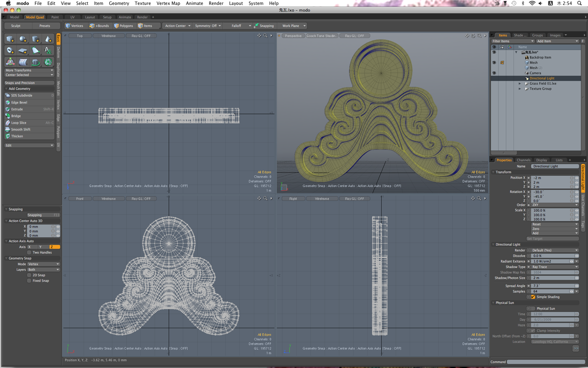
Task: Expand the Grass Field 01.lxe item
Action: click(520, 83)
